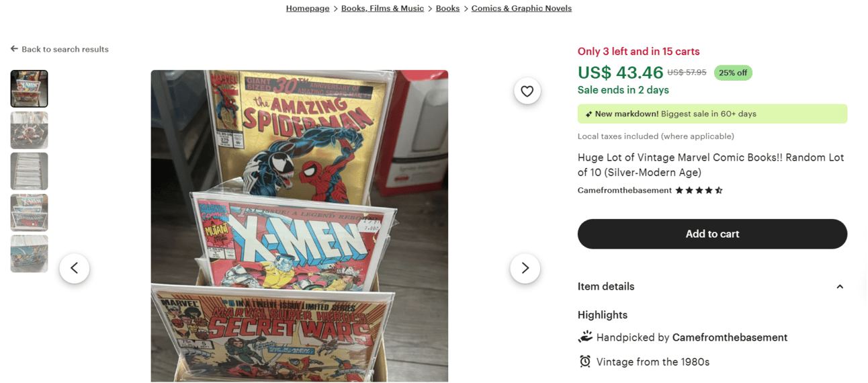Screen dimensions: 868x383
Task: Select the third product thumbnail
Action: pyautogui.click(x=29, y=171)
